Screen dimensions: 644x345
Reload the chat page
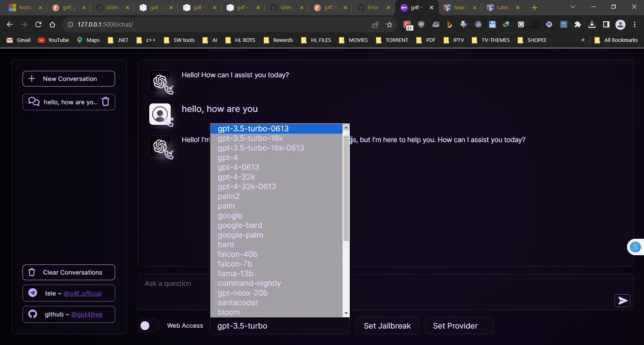click(38, 25)
